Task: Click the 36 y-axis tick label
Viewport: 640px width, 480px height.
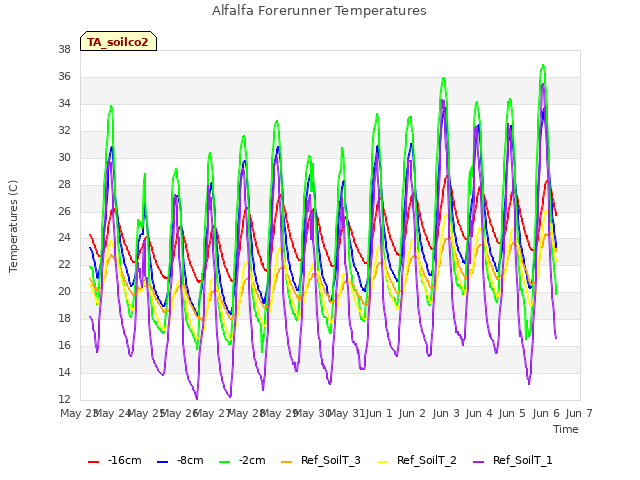Action: 64,76
